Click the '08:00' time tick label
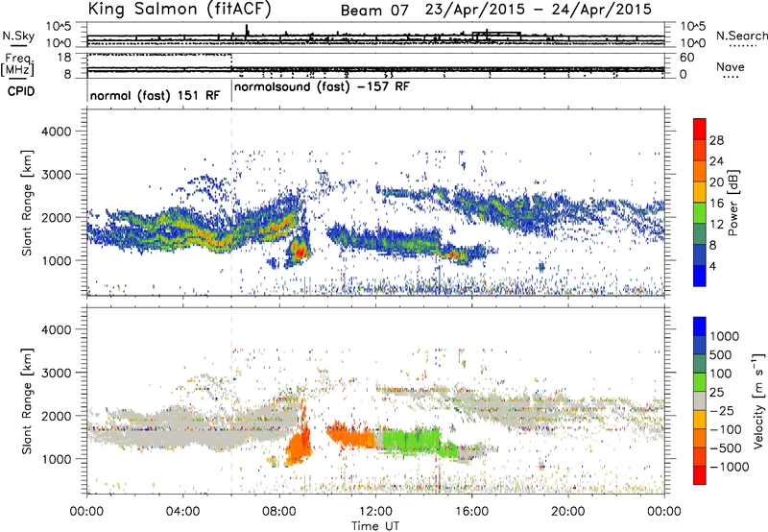 pyautogui.click(x=279, y=512)
